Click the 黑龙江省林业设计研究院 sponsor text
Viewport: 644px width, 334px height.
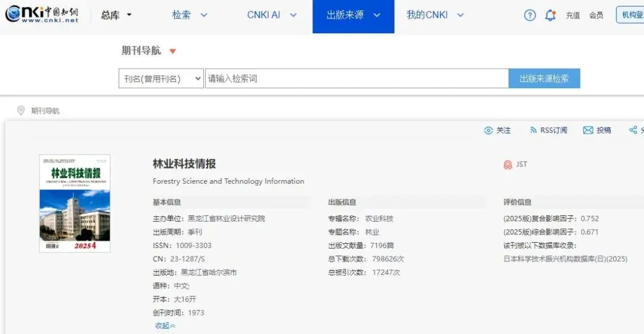point(227,218)
